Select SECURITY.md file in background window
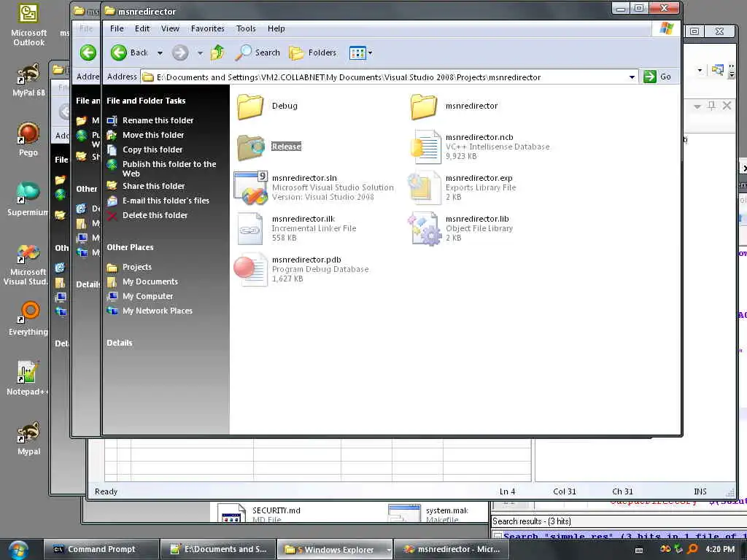This screenshot has height=560, width=747. [260, 513]
